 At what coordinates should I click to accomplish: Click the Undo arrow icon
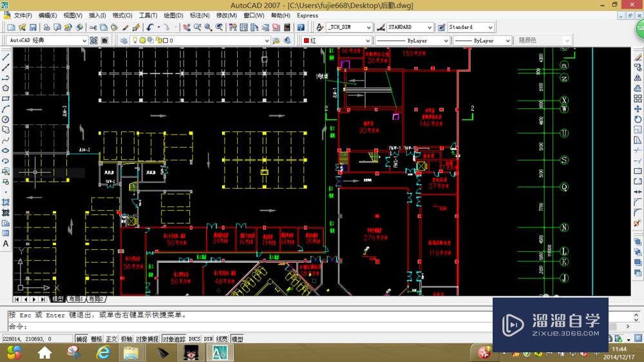tap(149, 27)
